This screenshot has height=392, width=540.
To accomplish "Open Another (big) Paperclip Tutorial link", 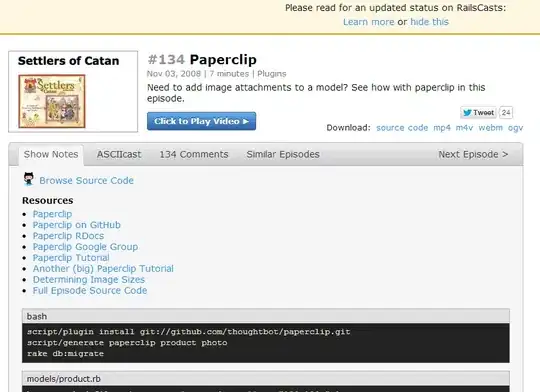I will (103, 269).
